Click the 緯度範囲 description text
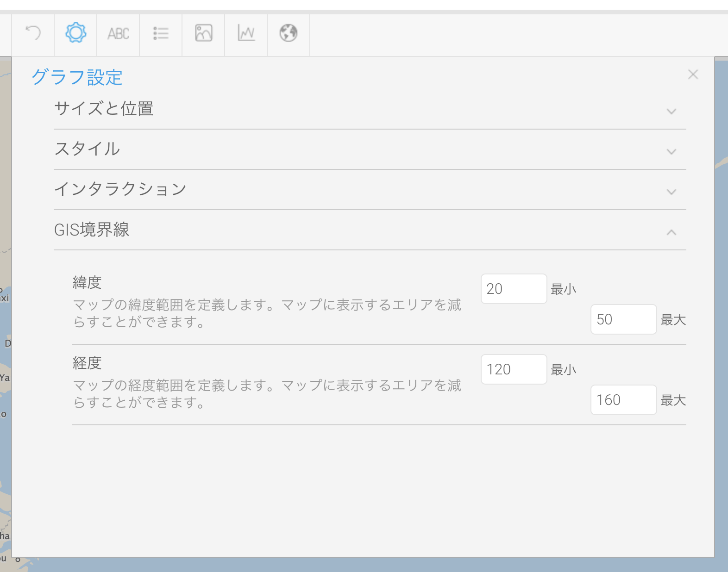Viewport: 728px width, 572px height. point(267,313)
